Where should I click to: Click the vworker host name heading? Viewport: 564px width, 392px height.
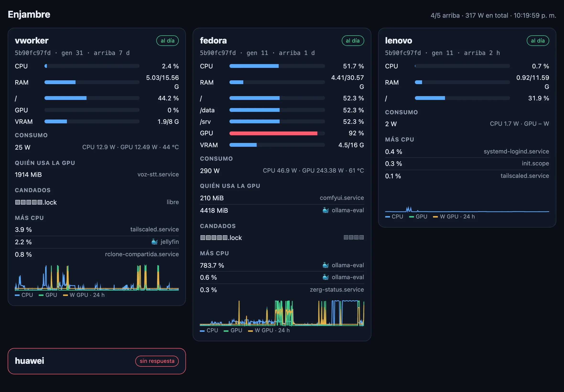click(32, 41)
